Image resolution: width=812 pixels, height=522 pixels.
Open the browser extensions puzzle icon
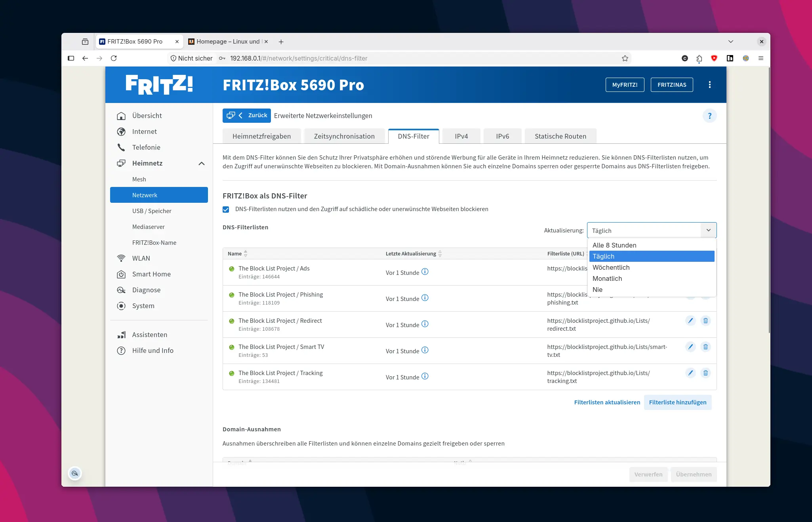pyautogui.click(x=699, y=58)
